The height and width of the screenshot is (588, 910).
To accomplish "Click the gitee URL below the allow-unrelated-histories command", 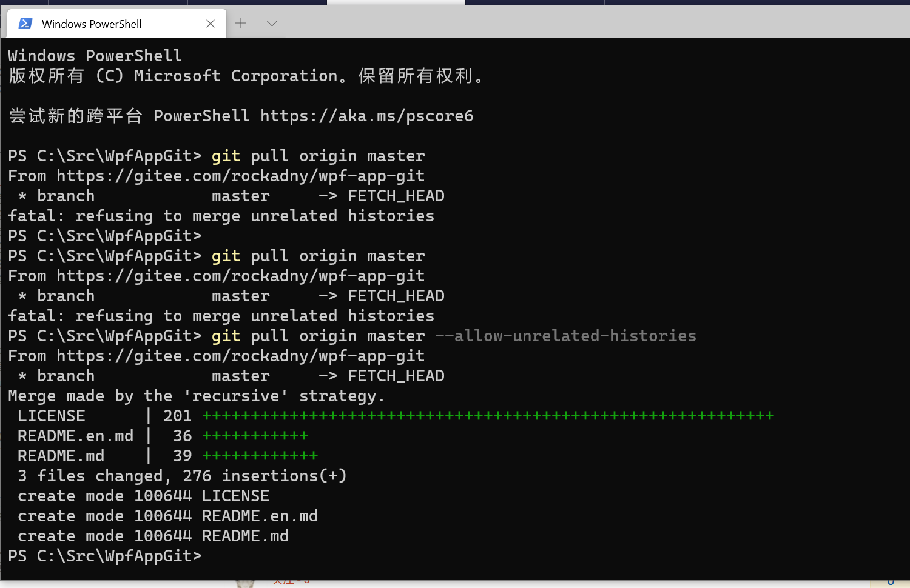I will pos(241,356).
